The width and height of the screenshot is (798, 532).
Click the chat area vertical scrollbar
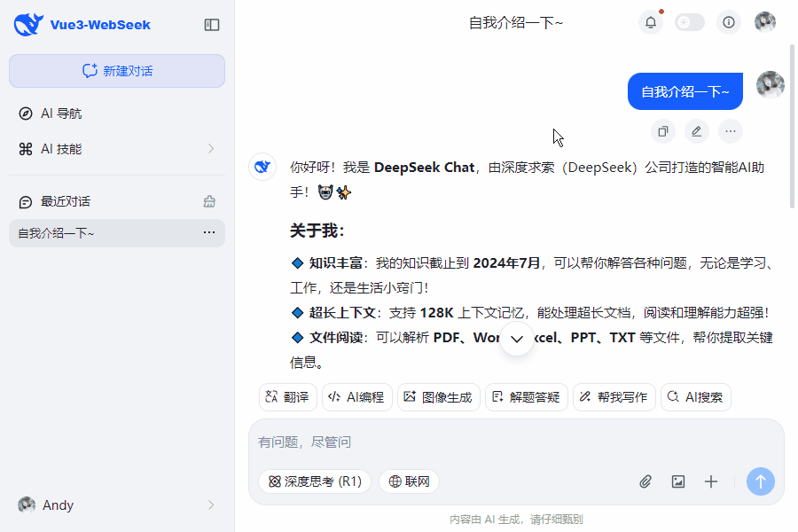click(792, 126)
